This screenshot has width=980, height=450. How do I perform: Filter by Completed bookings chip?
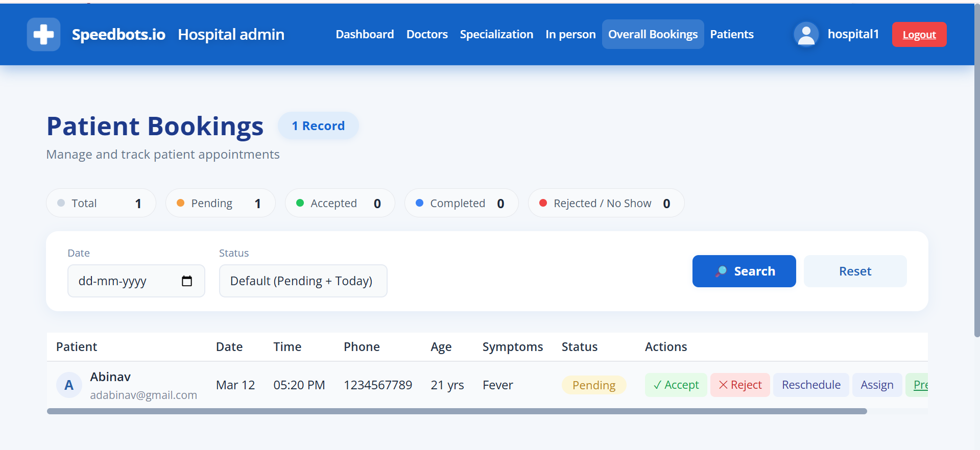461,203
